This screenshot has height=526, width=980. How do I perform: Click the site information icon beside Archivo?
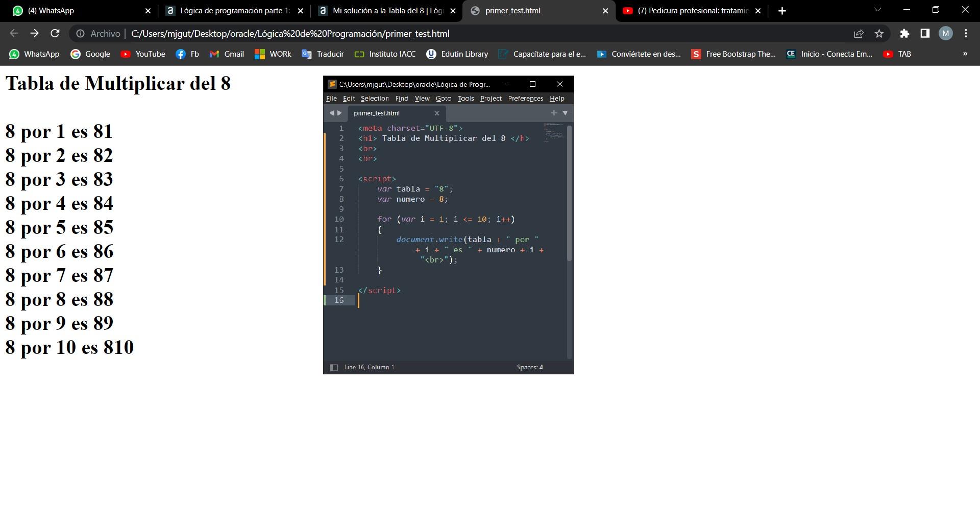[x=80, y=34]
